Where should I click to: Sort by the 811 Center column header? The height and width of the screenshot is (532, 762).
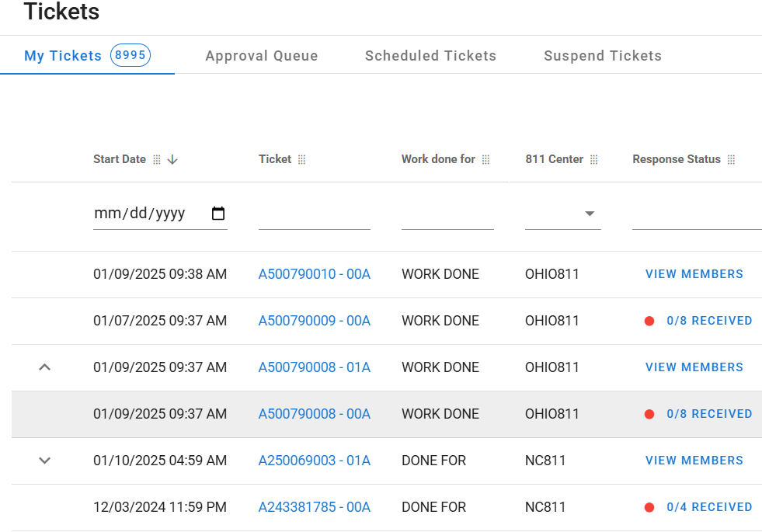click(x=554, y=159)
